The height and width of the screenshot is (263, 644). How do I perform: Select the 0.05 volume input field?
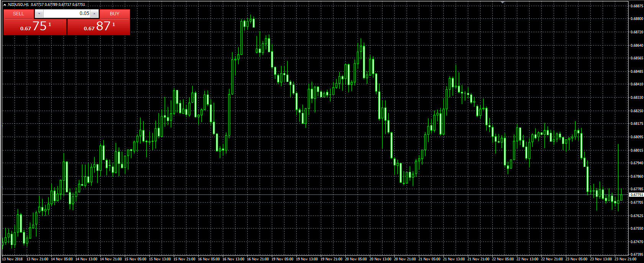click(67, 13)
